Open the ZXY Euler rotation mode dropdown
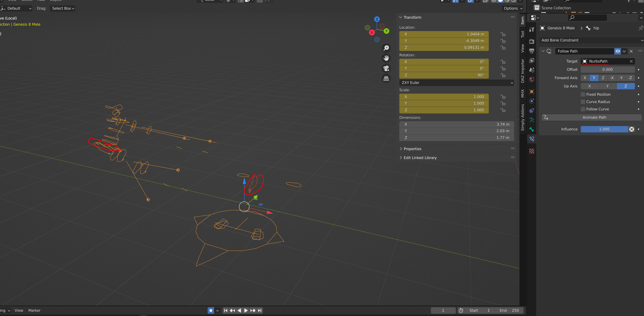This screenshot has height=316, width=644. pos(457,83)
